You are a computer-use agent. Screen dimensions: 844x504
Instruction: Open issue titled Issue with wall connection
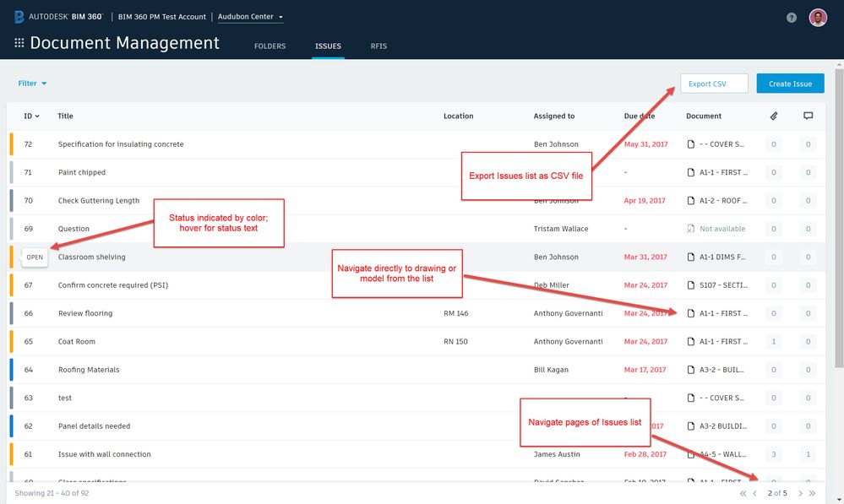(x=105, y=454)
